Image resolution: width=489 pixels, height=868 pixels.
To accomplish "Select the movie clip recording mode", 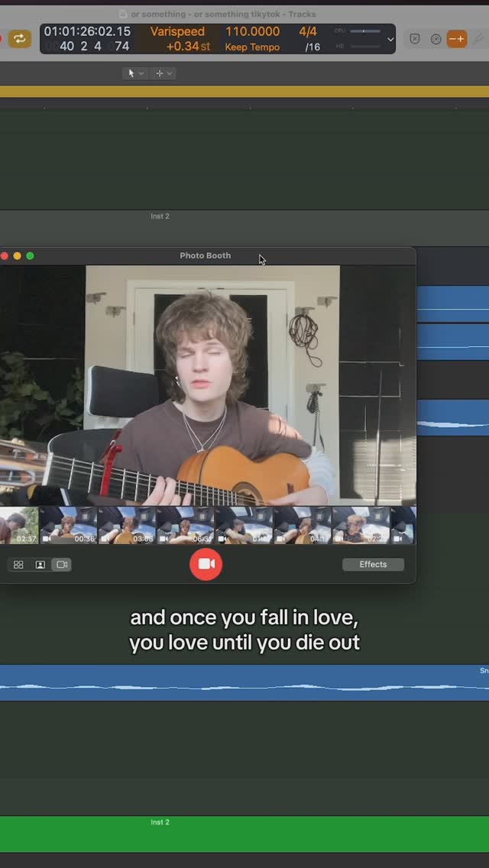I will click(62, 565).
